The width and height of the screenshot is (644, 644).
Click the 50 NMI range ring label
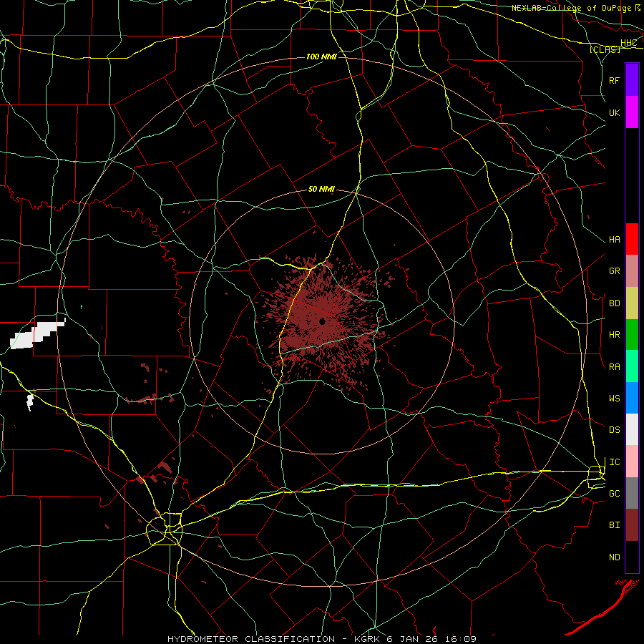(x=321, y=189)
